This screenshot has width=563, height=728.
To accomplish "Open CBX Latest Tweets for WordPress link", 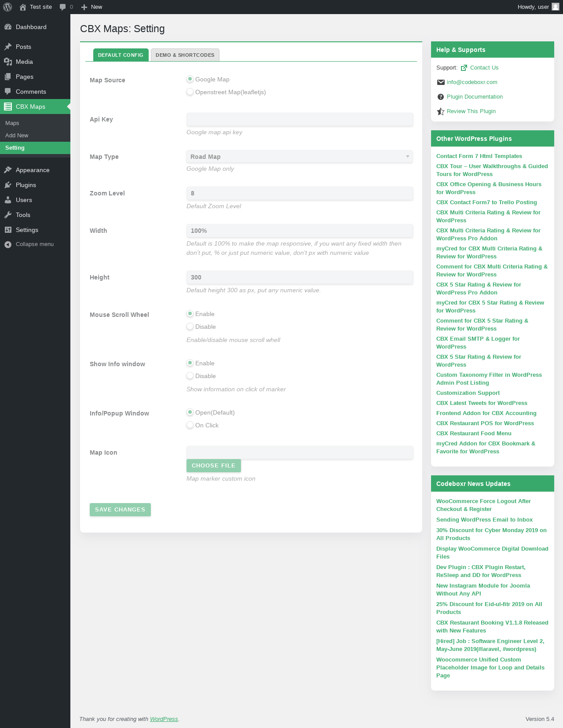I will pyautogui.click(x=482, y=403).
